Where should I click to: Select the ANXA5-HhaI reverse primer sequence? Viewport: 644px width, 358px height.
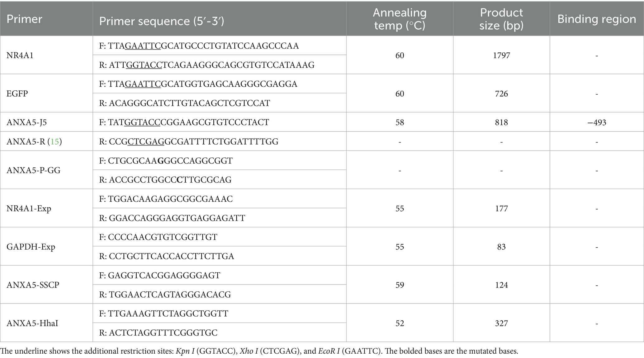click(158, 332)
